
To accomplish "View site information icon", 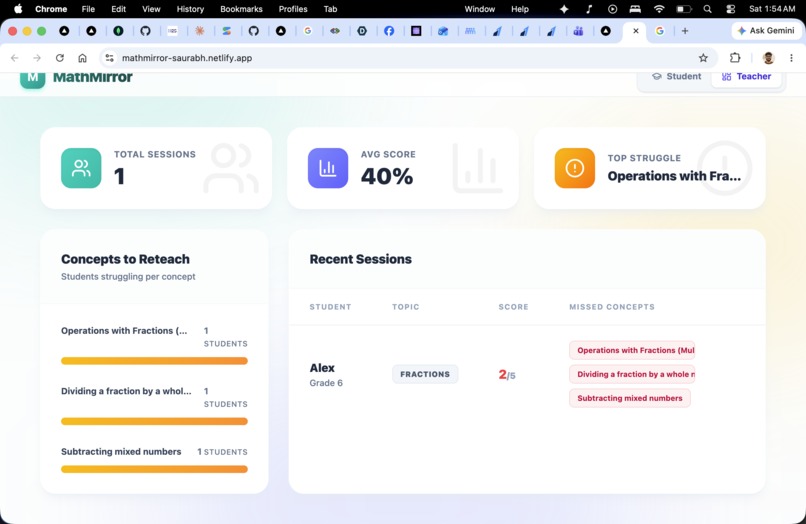I will pos(109,58).
